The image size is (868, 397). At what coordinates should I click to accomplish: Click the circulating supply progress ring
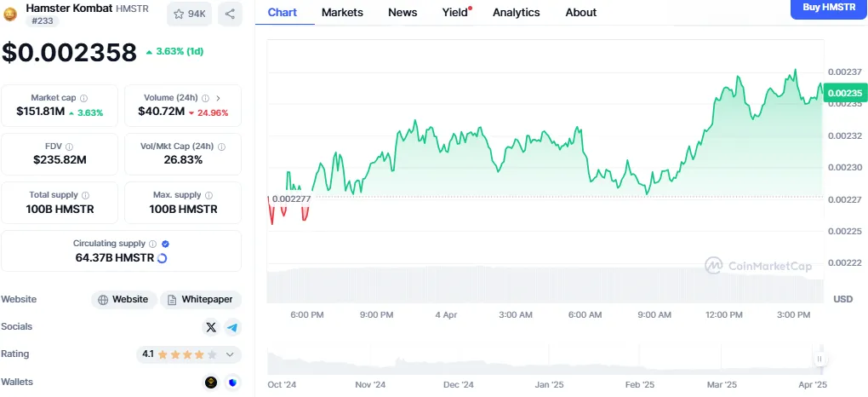pyautogui.click(x=162, y=257)
